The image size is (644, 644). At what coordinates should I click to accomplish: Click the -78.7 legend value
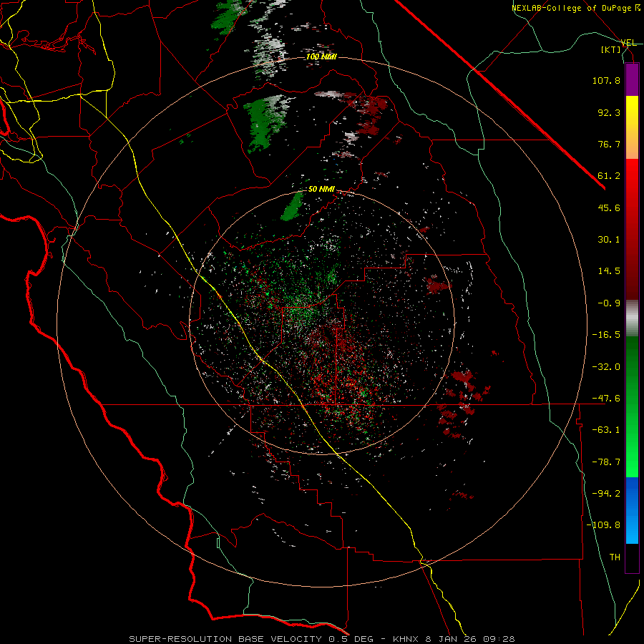pos(606,462)
